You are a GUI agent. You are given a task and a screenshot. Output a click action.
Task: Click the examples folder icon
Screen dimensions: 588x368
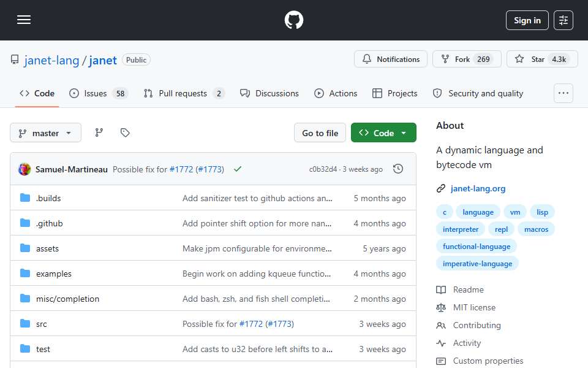(24, 274)
